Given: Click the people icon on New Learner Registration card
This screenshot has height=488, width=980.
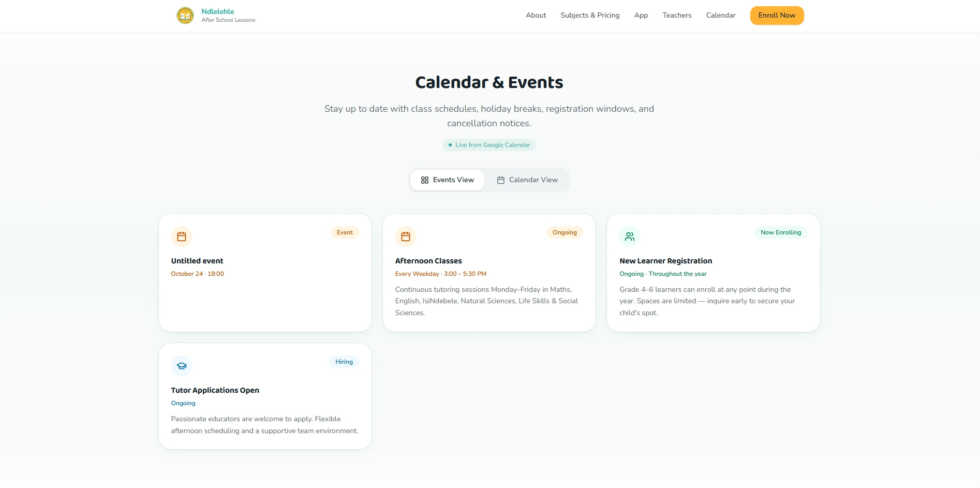Looking at the screenshot, I should tap(630, 236).
